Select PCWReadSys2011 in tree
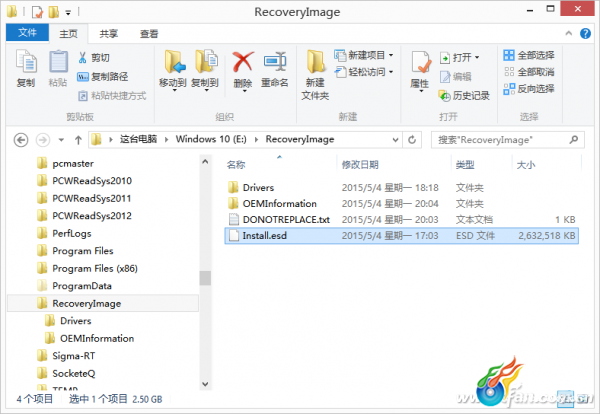Screen dimensions: 600x414 [84, 198]
